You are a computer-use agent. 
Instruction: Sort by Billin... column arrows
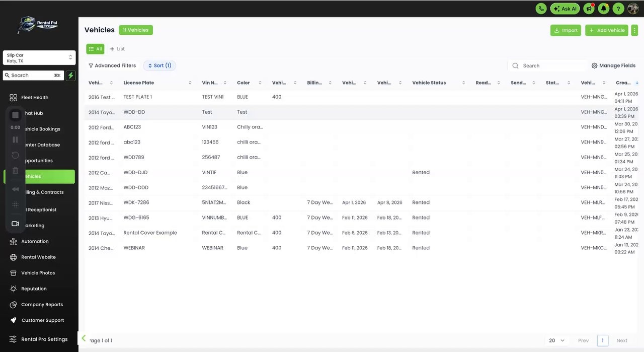(331, 83)
